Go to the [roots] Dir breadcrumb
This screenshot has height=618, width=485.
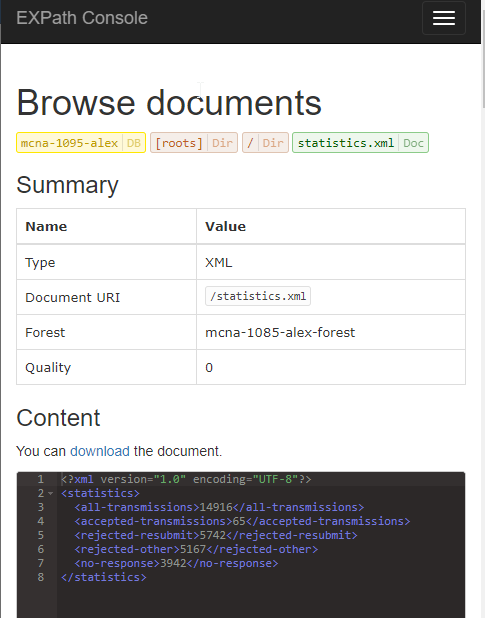194,143
